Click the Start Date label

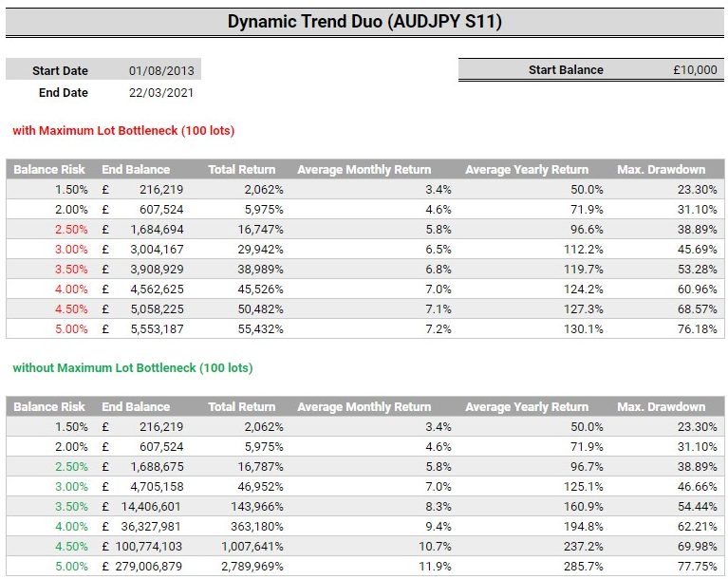60,70
